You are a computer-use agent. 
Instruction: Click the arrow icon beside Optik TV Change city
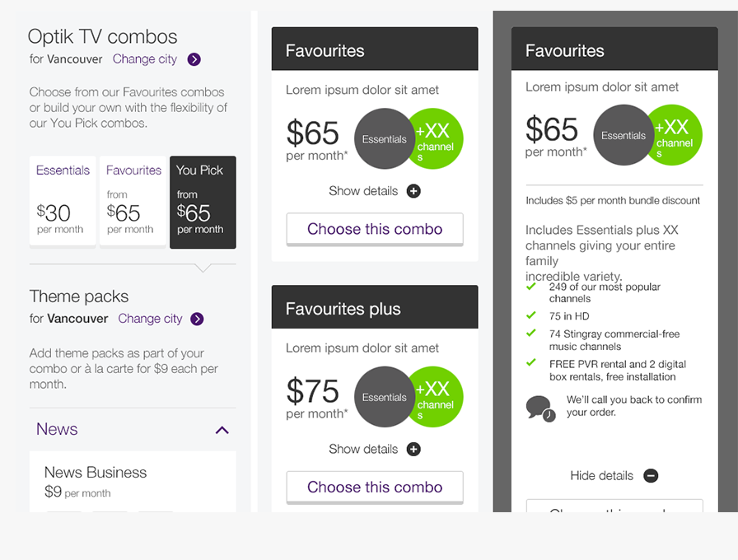[194, 59]
